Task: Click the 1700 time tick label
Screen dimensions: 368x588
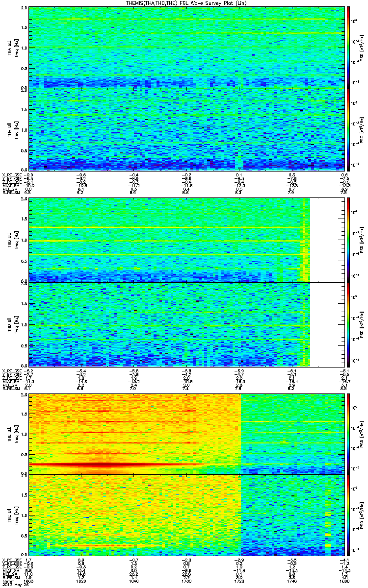Action: (186, 580)
